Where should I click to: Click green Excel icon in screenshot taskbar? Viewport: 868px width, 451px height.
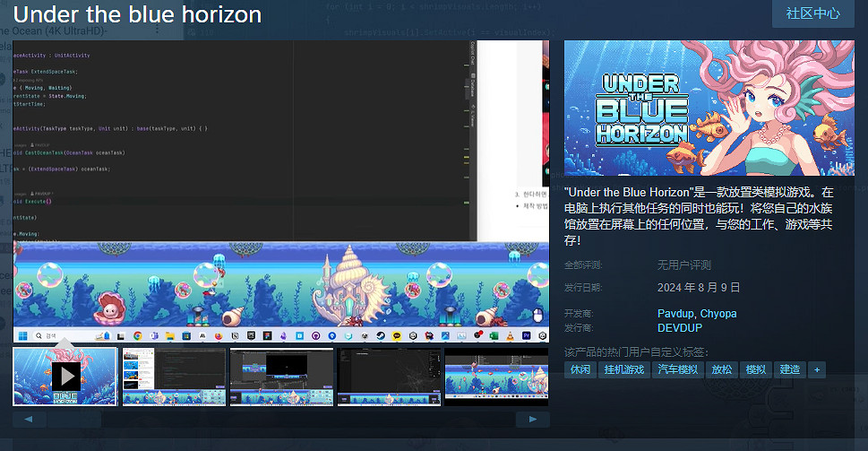(494, 335)
